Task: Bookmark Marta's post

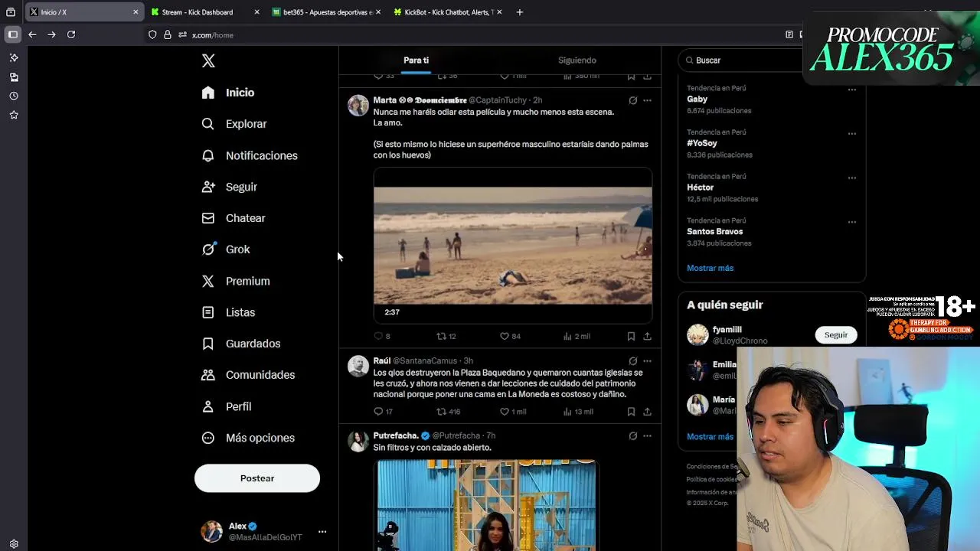Action: point(631,336)
